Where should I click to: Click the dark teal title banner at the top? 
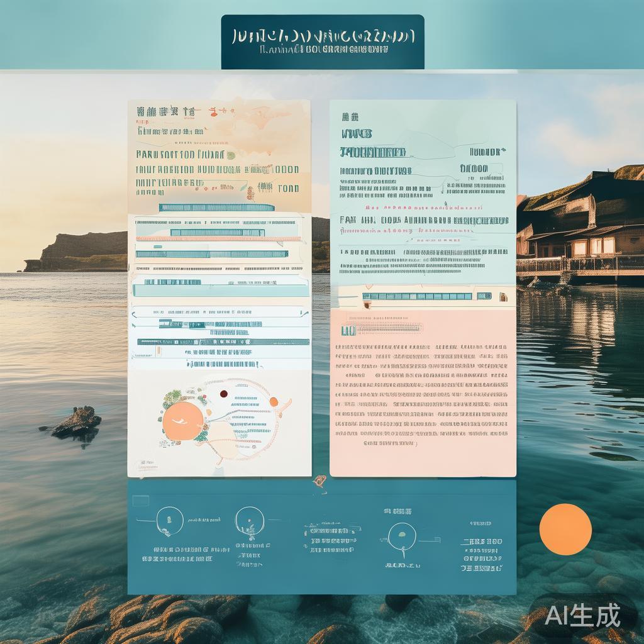click(x=323, y=42)
